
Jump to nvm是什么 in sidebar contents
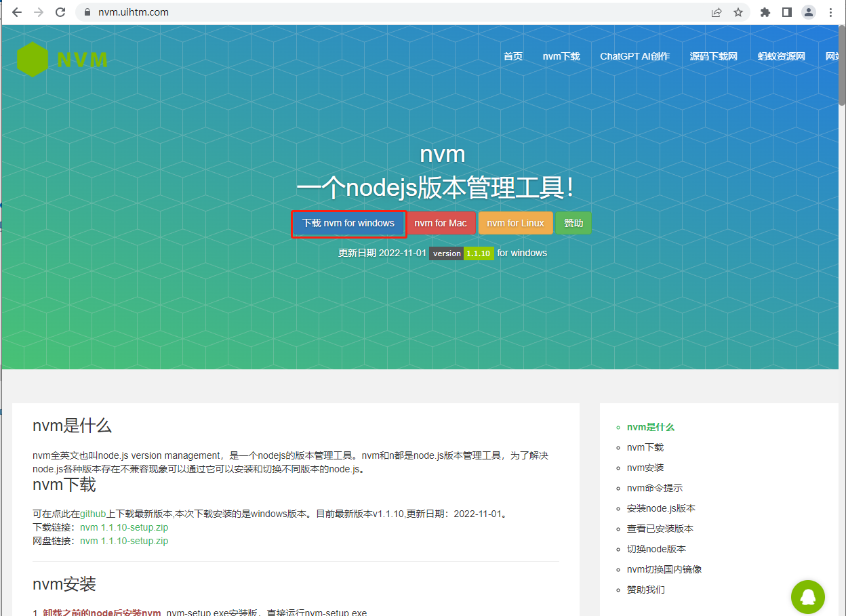pos(651,427)
